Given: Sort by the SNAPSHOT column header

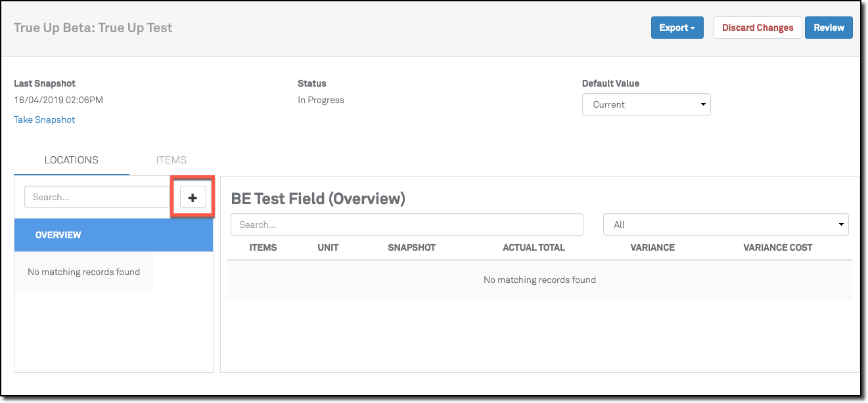Looking at the screenshot, I should coord(411,247).
